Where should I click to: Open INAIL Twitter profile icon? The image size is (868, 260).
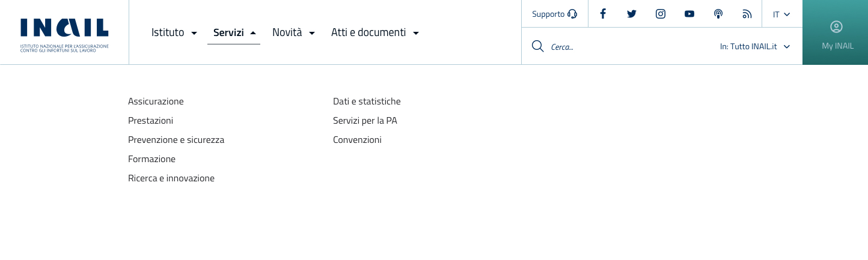[x=632, y=14]
